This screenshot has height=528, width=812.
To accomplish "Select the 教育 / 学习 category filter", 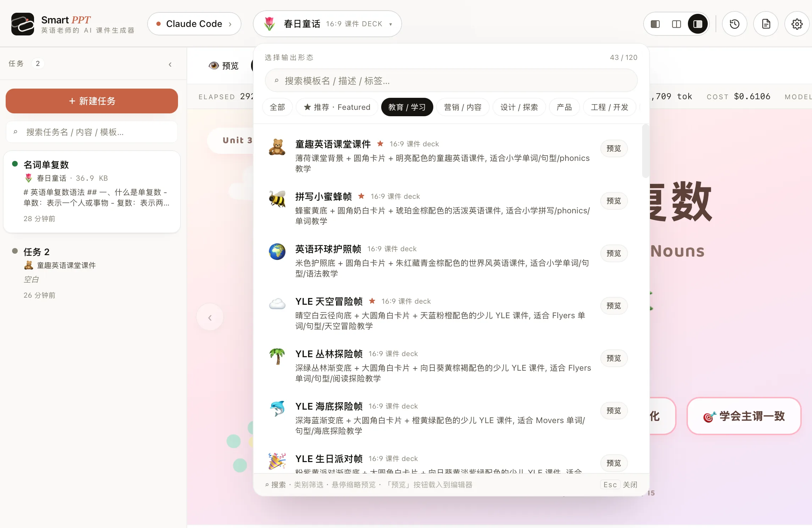I will [407, 107].
